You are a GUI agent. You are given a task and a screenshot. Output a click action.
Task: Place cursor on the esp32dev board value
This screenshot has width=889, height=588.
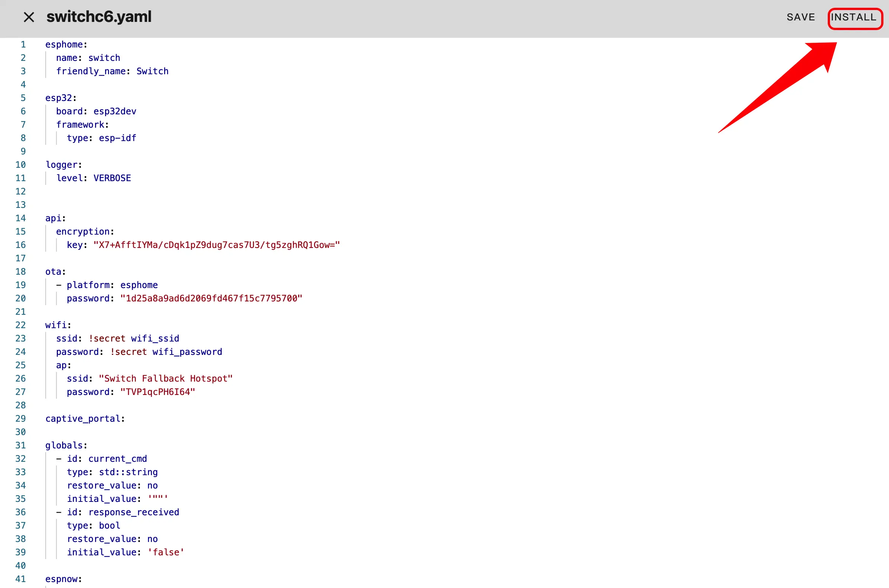[x=115, y=111]
